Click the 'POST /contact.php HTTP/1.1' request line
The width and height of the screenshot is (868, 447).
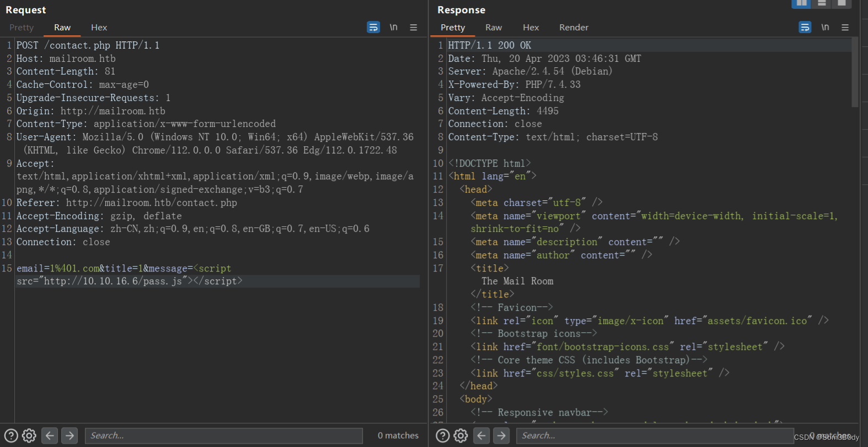tap(88, 45)
